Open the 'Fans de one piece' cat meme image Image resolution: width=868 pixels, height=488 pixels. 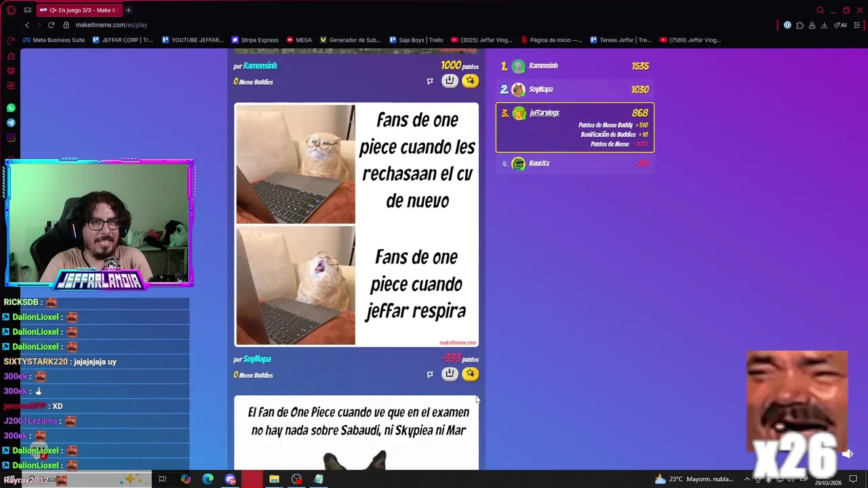356,225
